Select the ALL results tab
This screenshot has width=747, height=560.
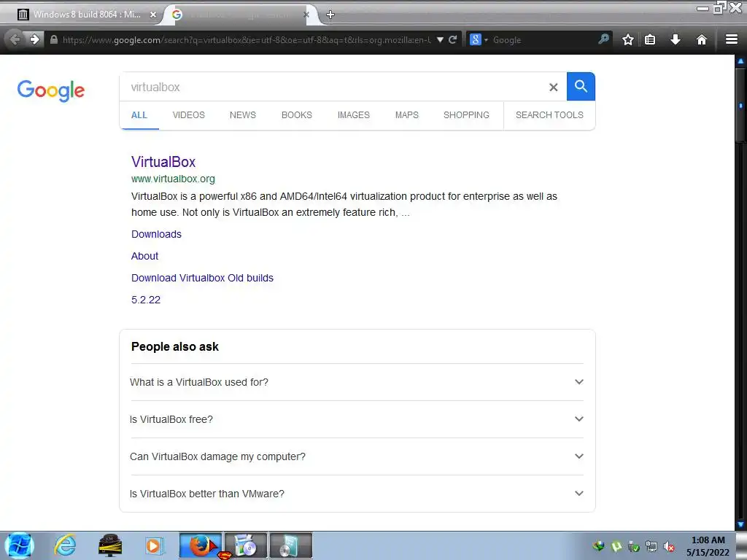139,115
